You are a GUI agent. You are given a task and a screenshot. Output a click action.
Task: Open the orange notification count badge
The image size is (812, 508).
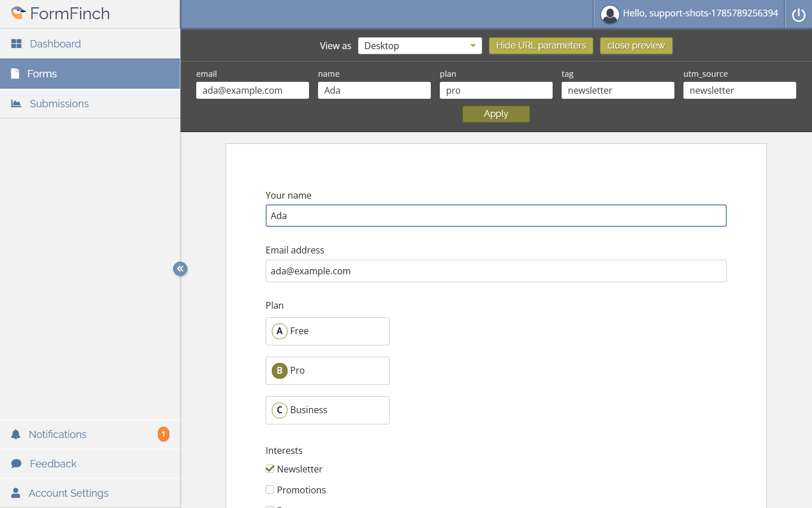coord(164,434)
